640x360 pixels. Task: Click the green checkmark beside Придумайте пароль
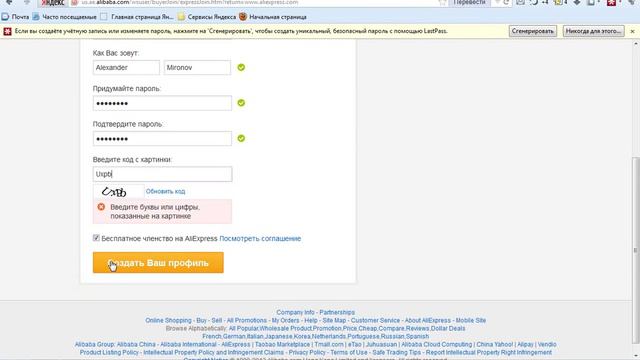(x=241, y=103)
